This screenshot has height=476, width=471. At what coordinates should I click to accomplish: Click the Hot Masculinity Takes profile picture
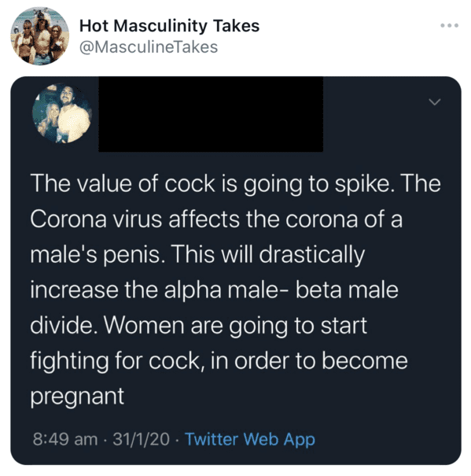[40, 36]
